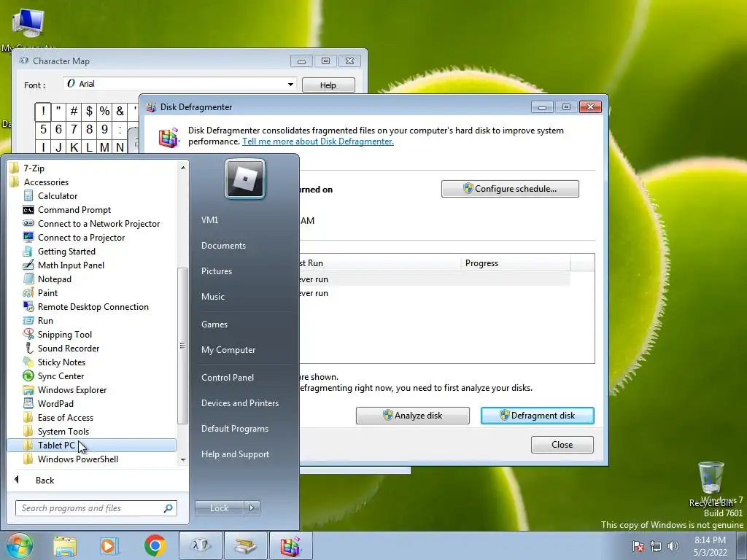Screen dimensions: 747x560
Task: Launch Math Input Panel
Action: pos(71,265)
